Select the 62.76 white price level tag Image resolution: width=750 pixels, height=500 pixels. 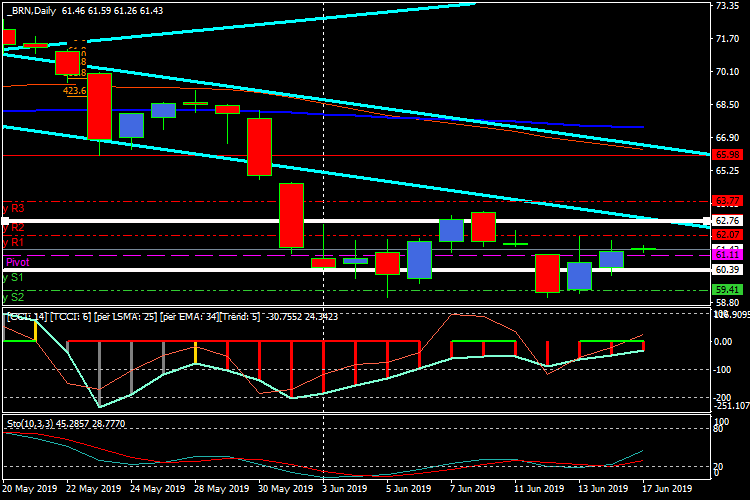tap(726, 220)
